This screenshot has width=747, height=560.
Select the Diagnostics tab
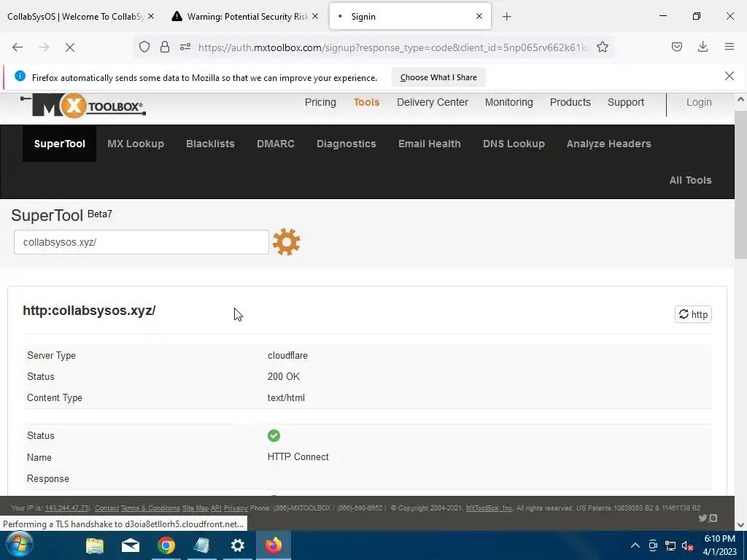(347, 144)
